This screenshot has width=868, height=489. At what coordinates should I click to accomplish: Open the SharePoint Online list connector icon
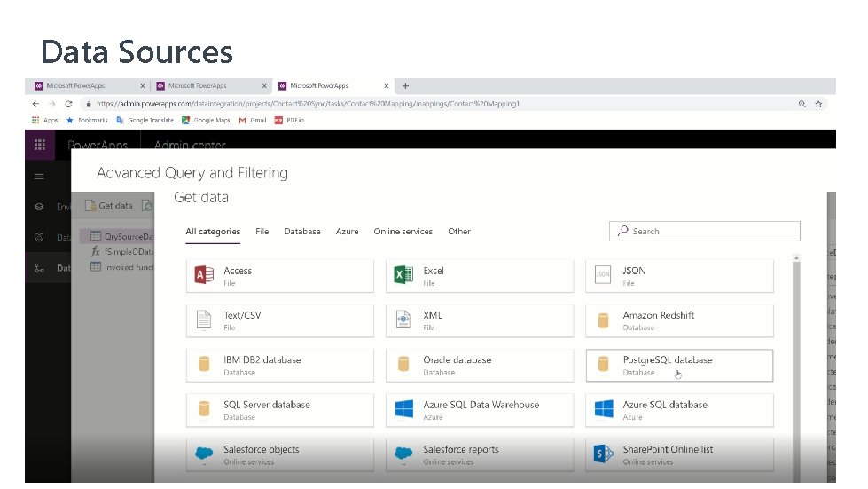pos(603,454)
